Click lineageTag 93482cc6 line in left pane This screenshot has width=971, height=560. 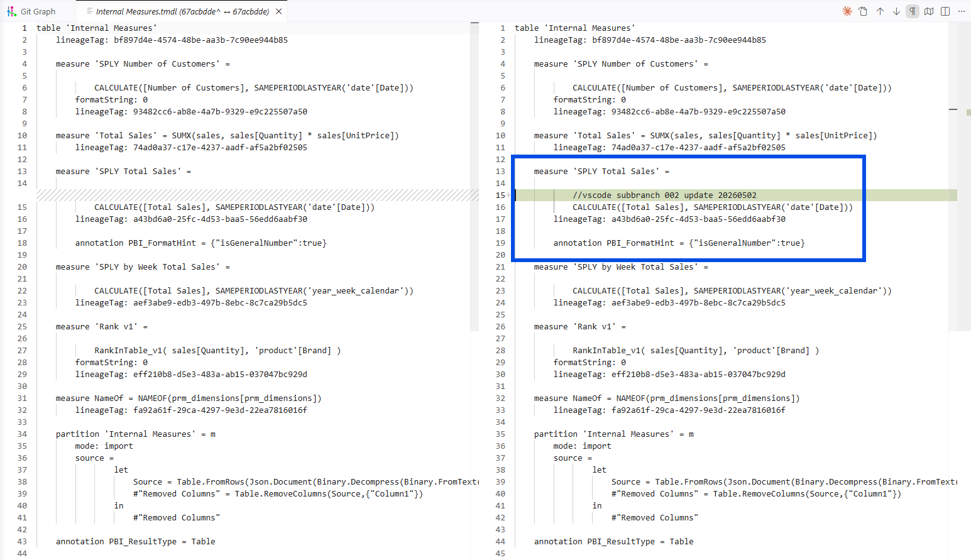coord(191,112)
